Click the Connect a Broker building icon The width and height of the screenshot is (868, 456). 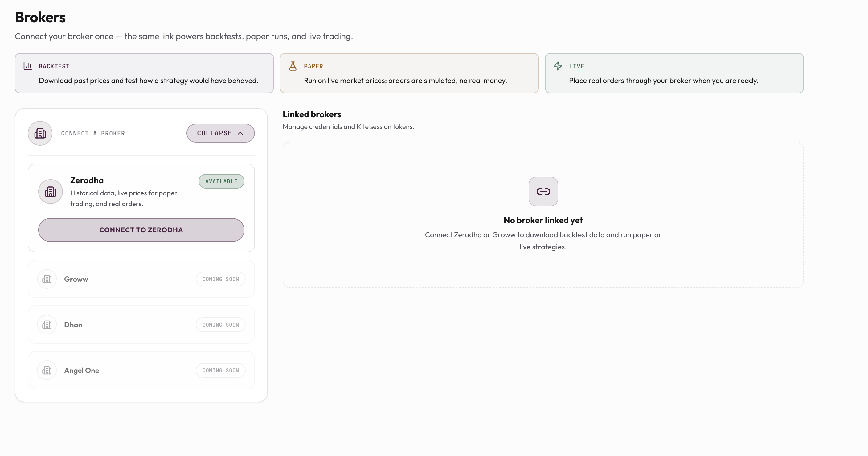click(x=40, y=133)
